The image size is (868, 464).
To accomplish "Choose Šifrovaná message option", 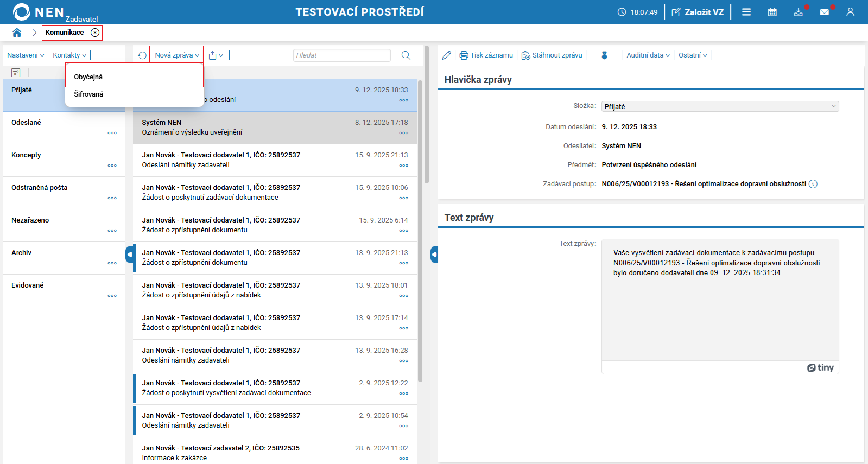I will 88,94.
